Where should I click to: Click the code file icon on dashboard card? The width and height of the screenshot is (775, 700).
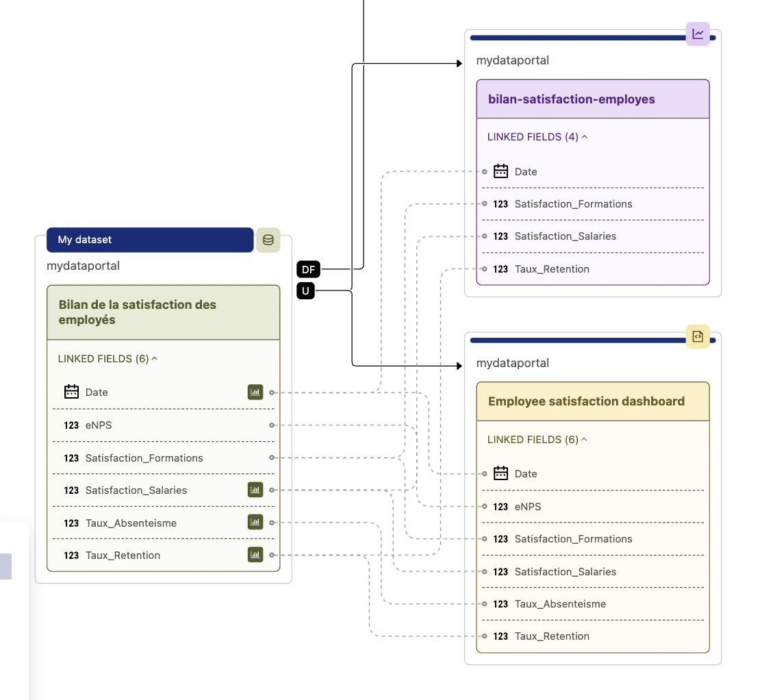[x=698, y=336]
